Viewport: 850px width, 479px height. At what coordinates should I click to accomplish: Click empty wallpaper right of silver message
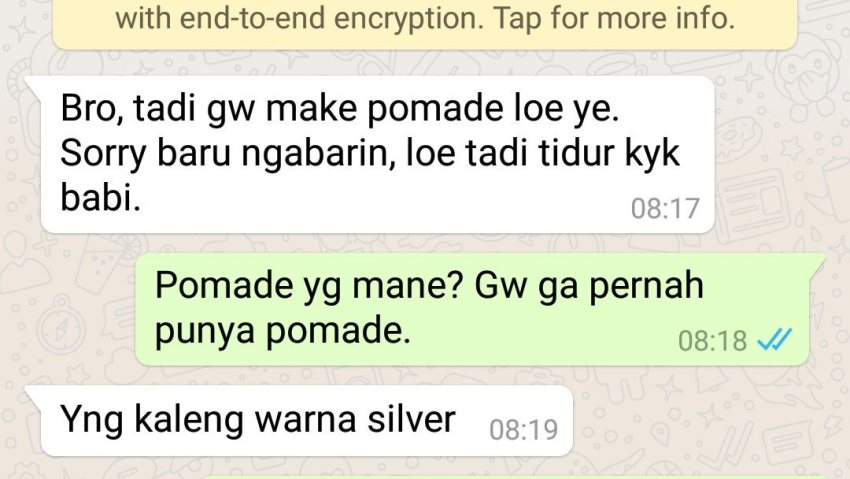[x=705, y=423]
